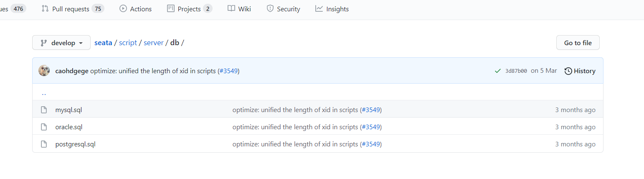Click the oracle.sql file icon
Image resolution: width=644 pixels, height=179 pixels.
point(43,127)
